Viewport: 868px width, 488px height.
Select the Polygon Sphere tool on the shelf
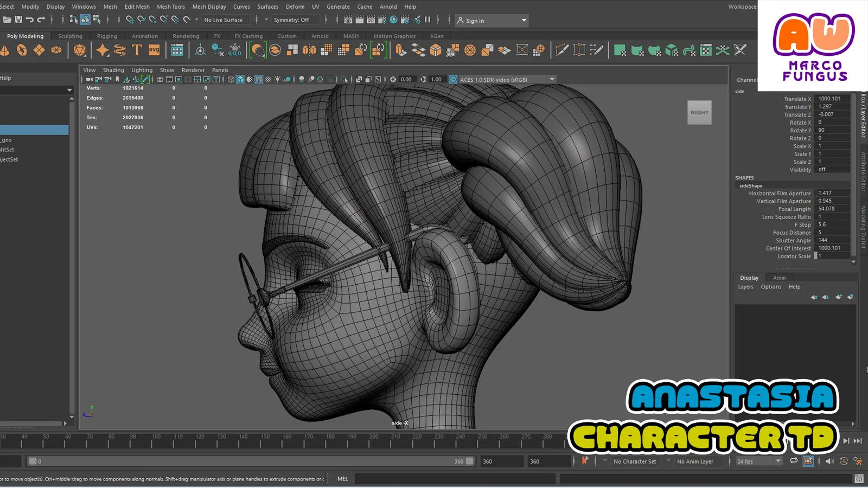pyautogui.click(x=56, y=50)
